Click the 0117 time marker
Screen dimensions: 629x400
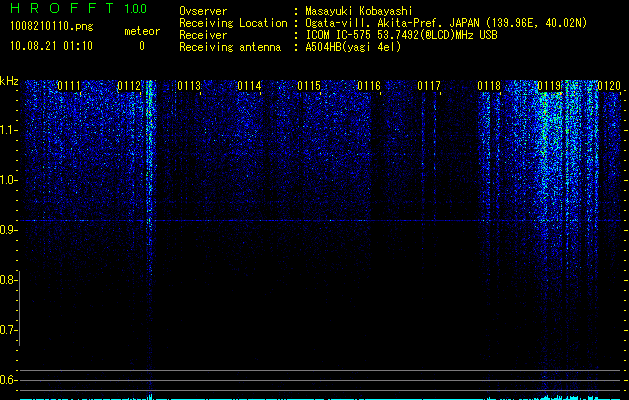(x=429, y=86)
